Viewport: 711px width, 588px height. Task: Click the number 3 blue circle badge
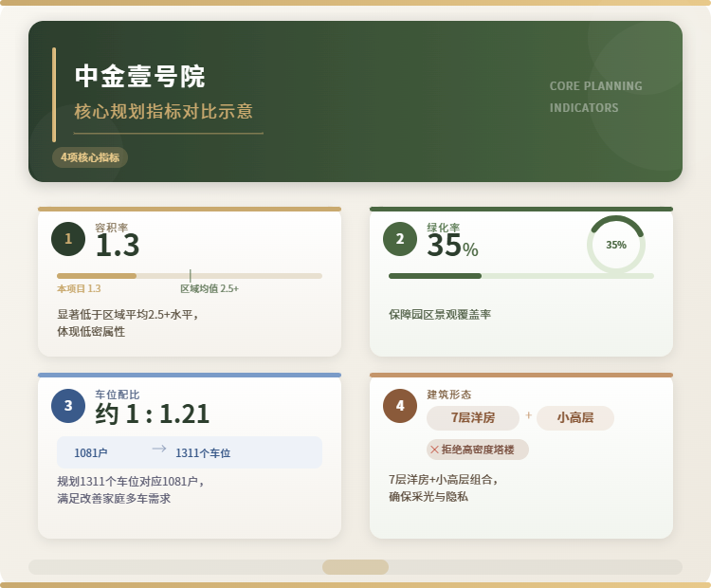68,406
